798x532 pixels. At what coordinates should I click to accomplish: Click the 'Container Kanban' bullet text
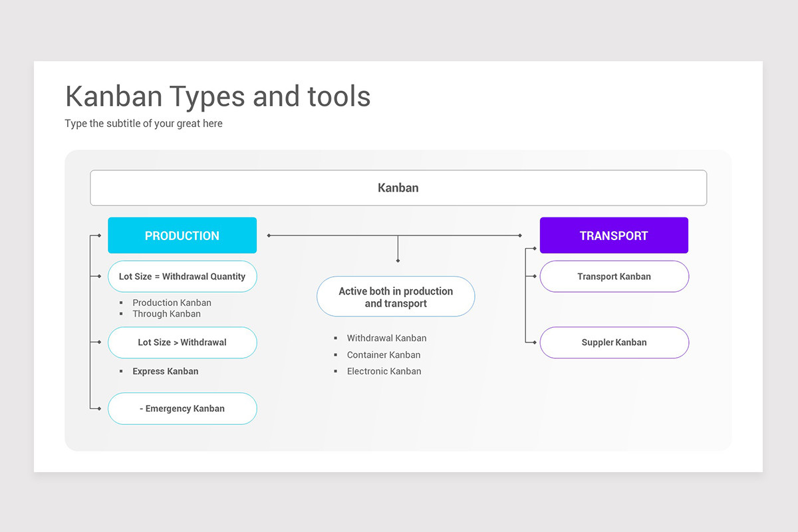(x=384, y=355)
